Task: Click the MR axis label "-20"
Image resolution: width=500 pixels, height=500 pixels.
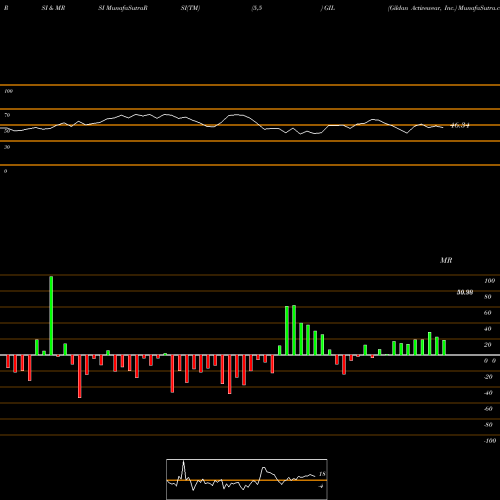Action: (x=488, y=377)
